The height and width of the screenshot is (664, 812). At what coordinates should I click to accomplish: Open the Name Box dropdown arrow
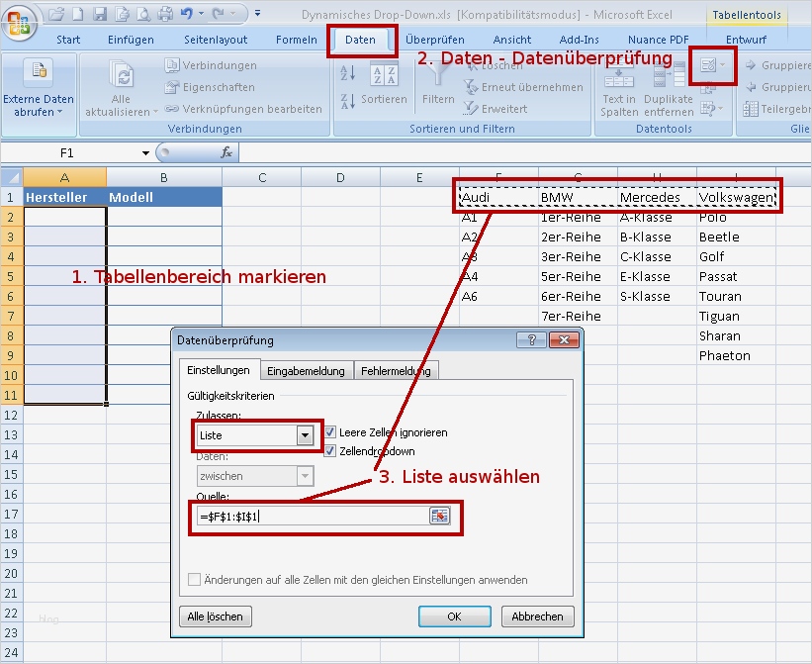145,152
